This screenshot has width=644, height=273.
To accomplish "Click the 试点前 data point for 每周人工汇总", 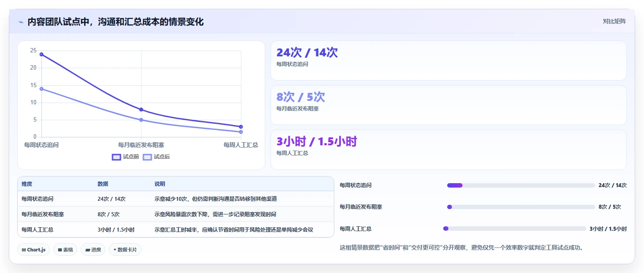I will 241,127.
